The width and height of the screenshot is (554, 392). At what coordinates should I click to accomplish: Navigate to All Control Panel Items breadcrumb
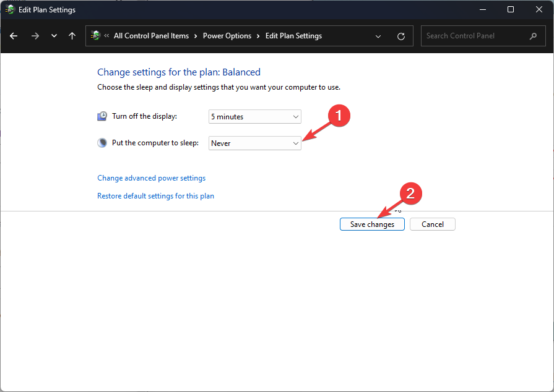pos(151,36)
